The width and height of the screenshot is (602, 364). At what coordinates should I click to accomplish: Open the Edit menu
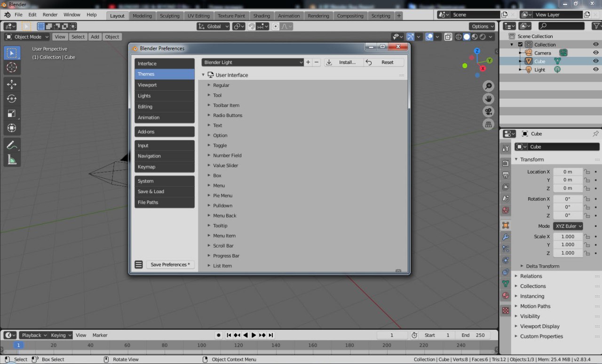coord(32,15)
